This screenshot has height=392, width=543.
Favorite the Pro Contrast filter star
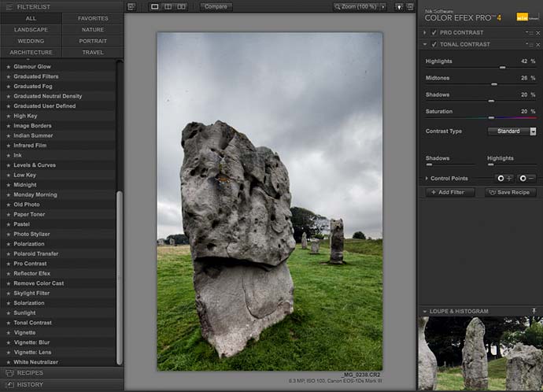pyautogui.click(x=9, y=264)
